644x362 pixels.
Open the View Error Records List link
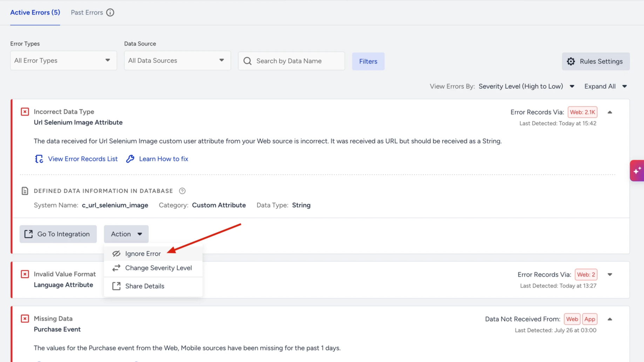pos(83,159)
